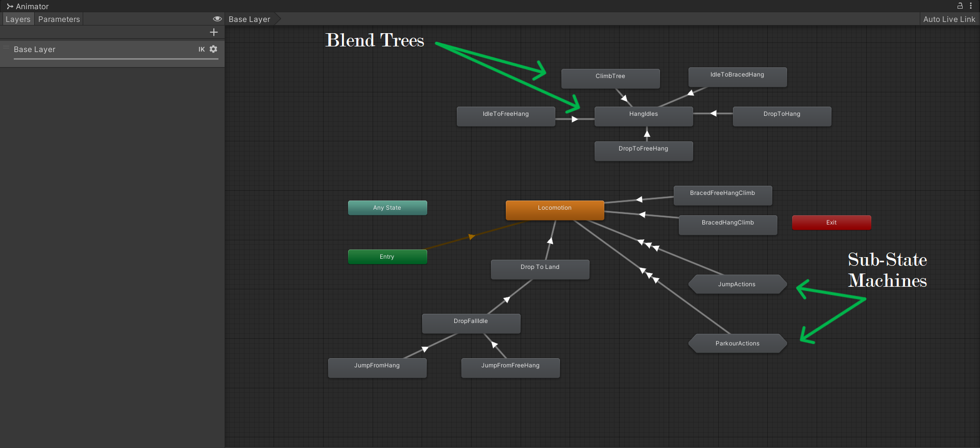980x448 pixels.
Task: Click Base Layer breadcrumb
Action: coord(249,19)
